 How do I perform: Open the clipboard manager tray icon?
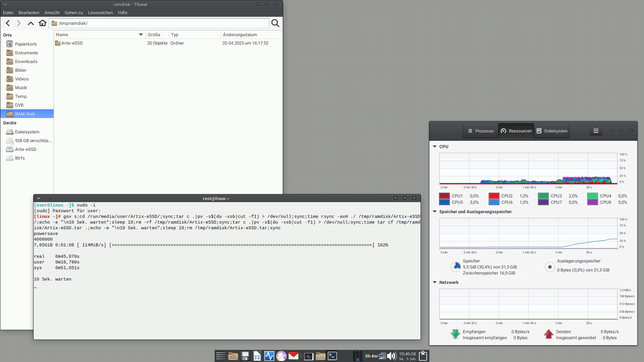click(x=423, y=356)
